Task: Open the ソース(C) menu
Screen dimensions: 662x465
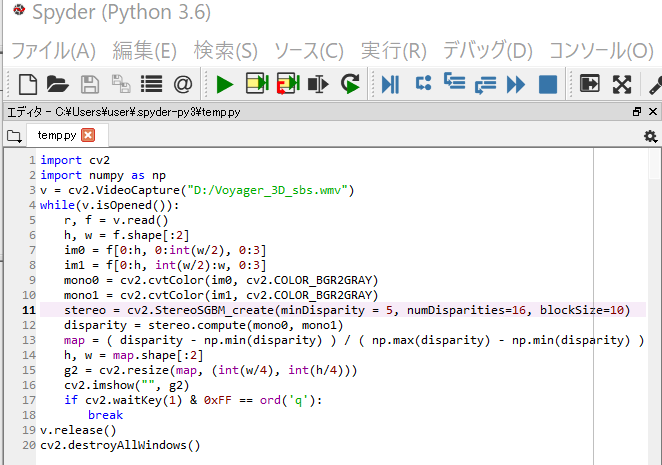Action: coord(309,51)
